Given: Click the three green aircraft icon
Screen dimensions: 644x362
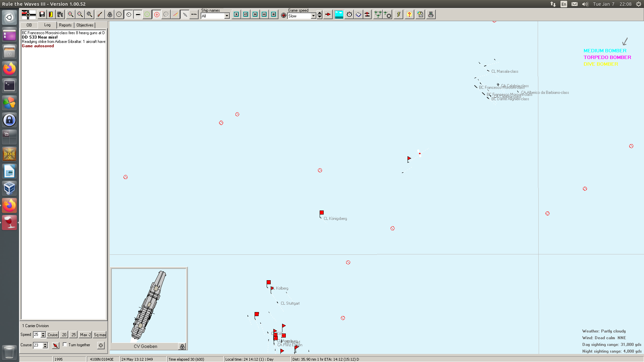Looking at the screenshot, I should coord(378,14).
